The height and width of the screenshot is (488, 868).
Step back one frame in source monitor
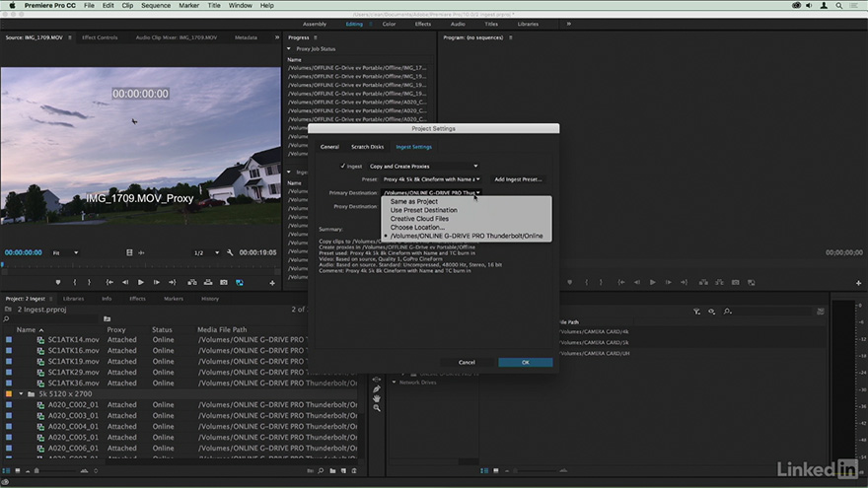pos(125,282)
